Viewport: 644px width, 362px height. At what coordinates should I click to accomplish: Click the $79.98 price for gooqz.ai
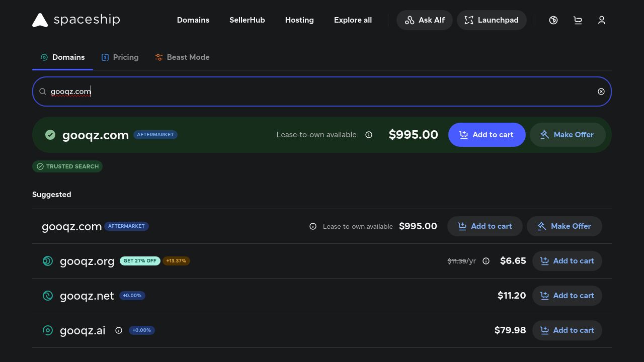point(510,330)
